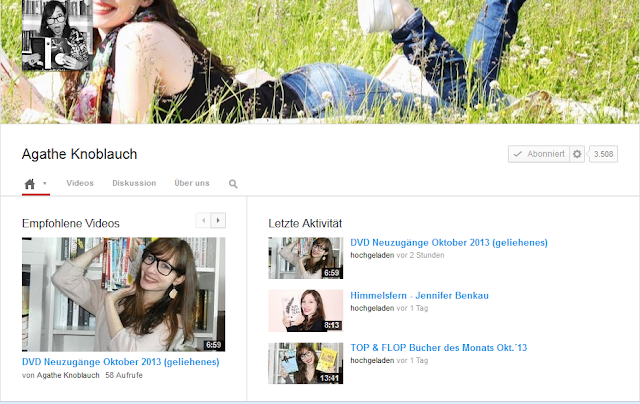Click the '58 Aufrufe' view count

coord(124,375)
